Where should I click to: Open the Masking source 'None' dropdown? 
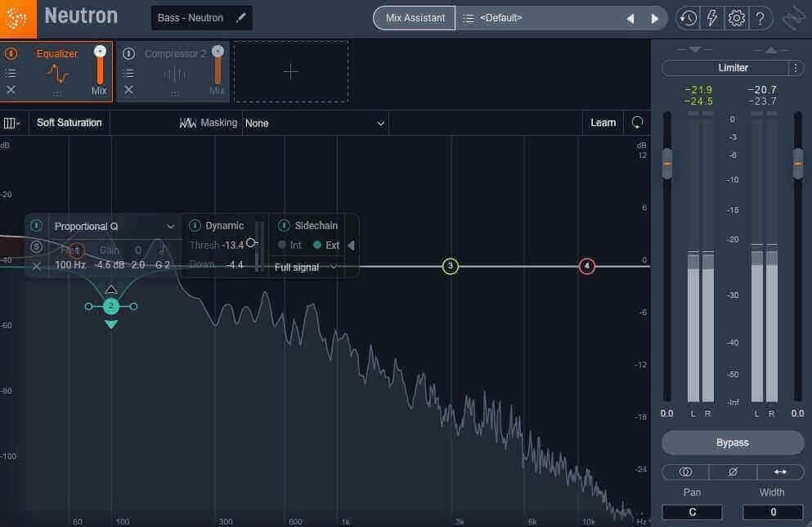click(316, 124)
